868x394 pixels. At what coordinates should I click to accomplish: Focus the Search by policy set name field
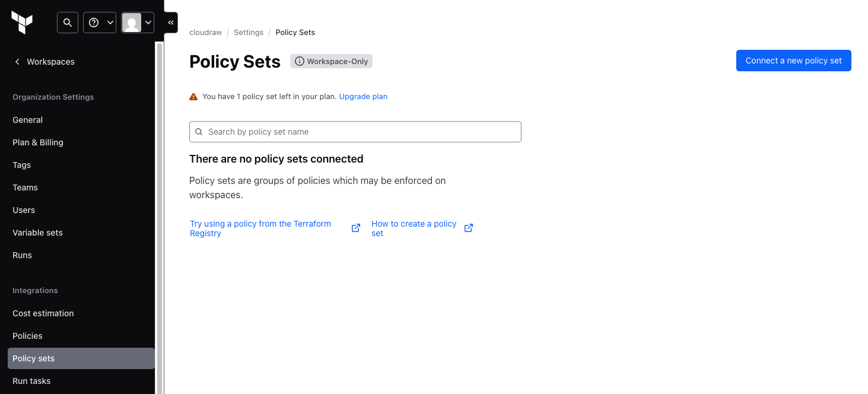355,132
